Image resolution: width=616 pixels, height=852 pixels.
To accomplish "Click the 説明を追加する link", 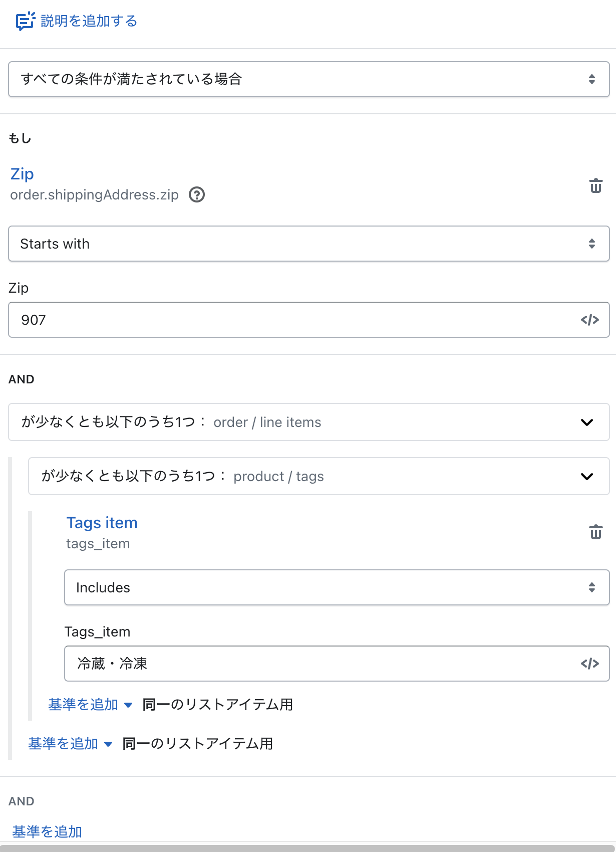I will 89,21.
